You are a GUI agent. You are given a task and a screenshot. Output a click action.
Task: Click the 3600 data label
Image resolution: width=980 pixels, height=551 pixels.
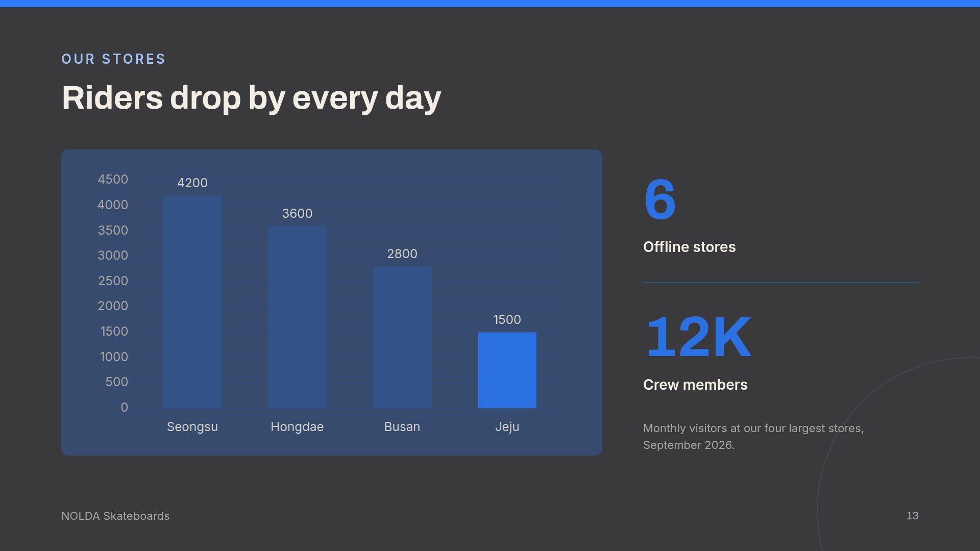297,213
